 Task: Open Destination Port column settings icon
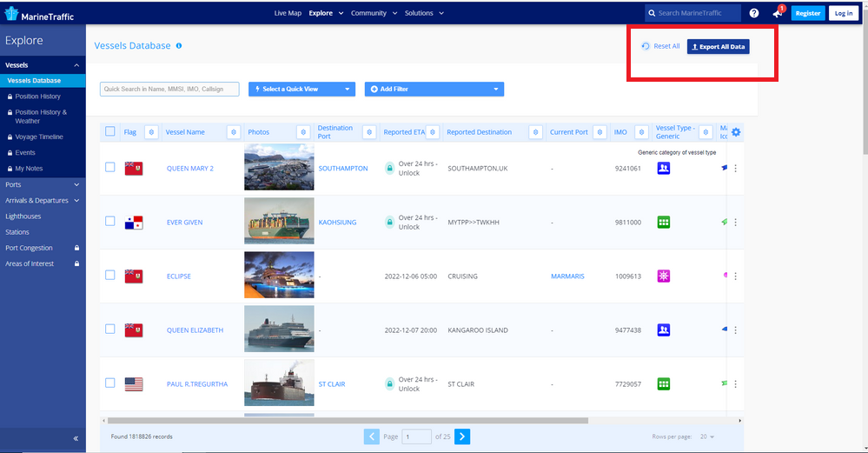[x=369, y=132]
